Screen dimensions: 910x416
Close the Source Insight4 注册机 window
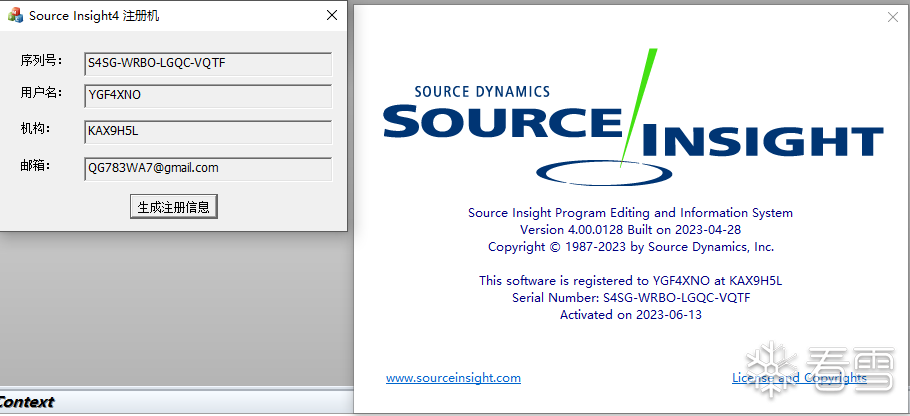click(x=332, y=15)
